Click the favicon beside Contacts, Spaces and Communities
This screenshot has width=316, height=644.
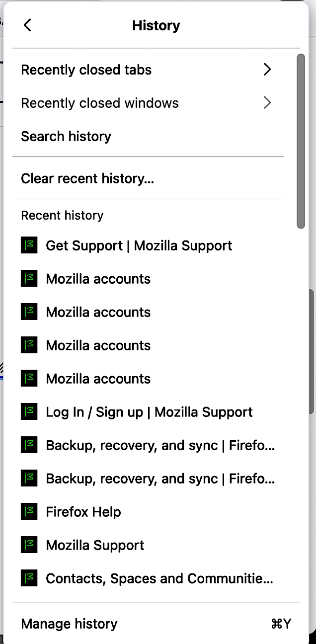[29, 578]
